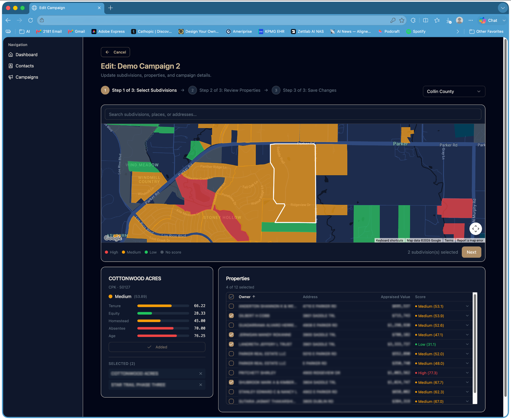Viewport: 511px width, 420px height.
Task: Click the Equity score bar
Action: (x=163, y=313)
